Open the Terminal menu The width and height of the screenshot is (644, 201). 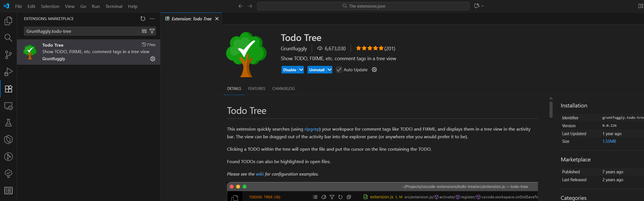click(114, 6)
